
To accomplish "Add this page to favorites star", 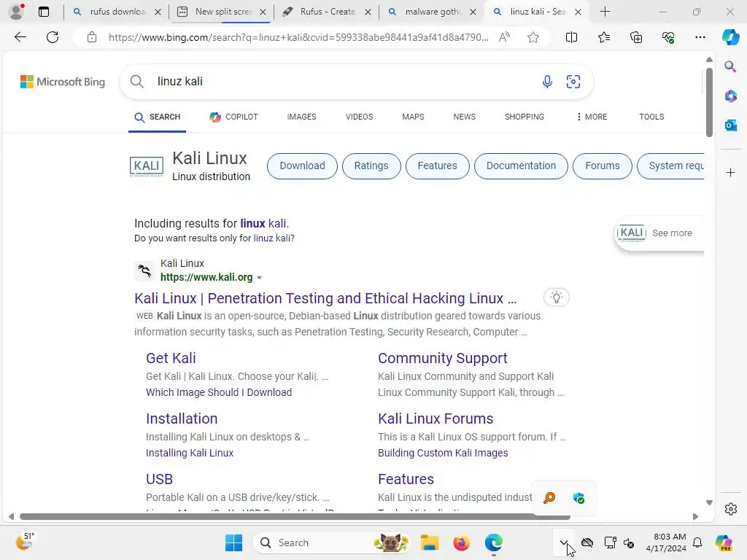I will point(533,37).
